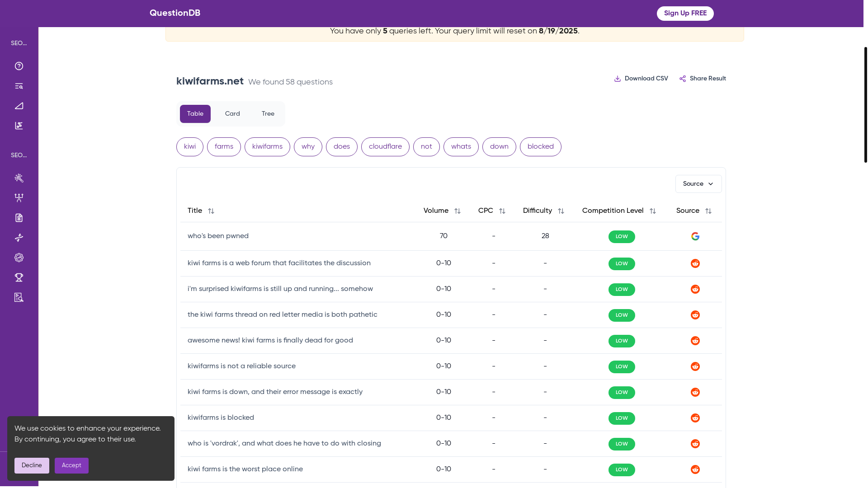Decline the cookies notice
The image size is (868, 488).
tap(32, 465)
